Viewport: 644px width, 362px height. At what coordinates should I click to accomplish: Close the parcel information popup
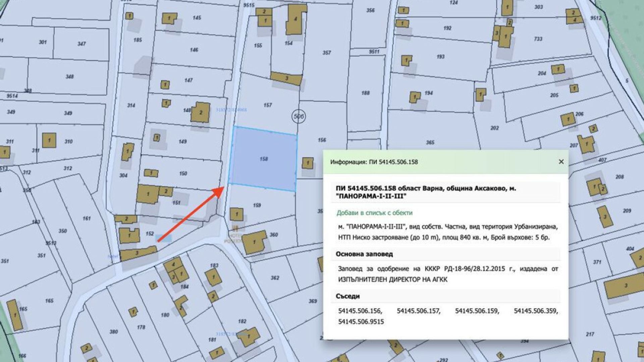tap(561, 162)
